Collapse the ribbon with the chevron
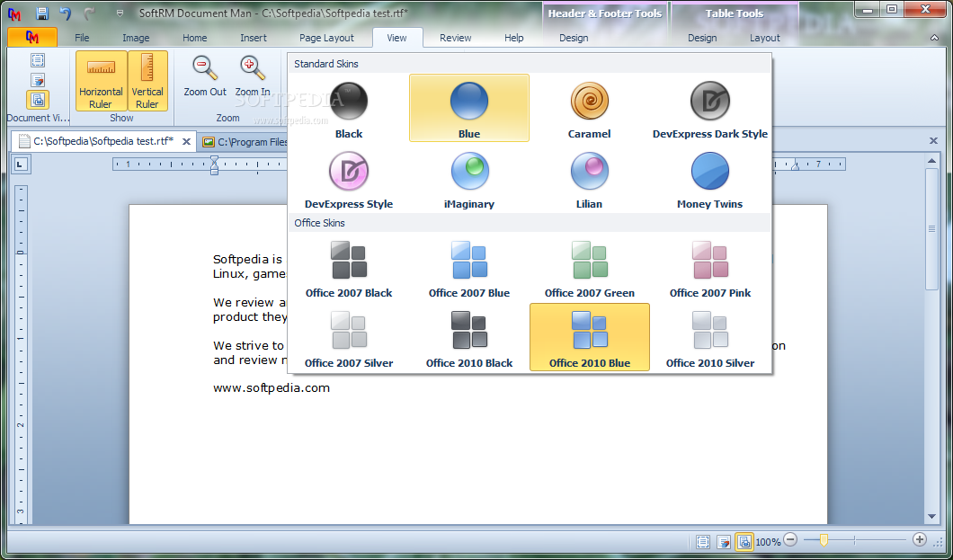953x560 pixels. 934,38
